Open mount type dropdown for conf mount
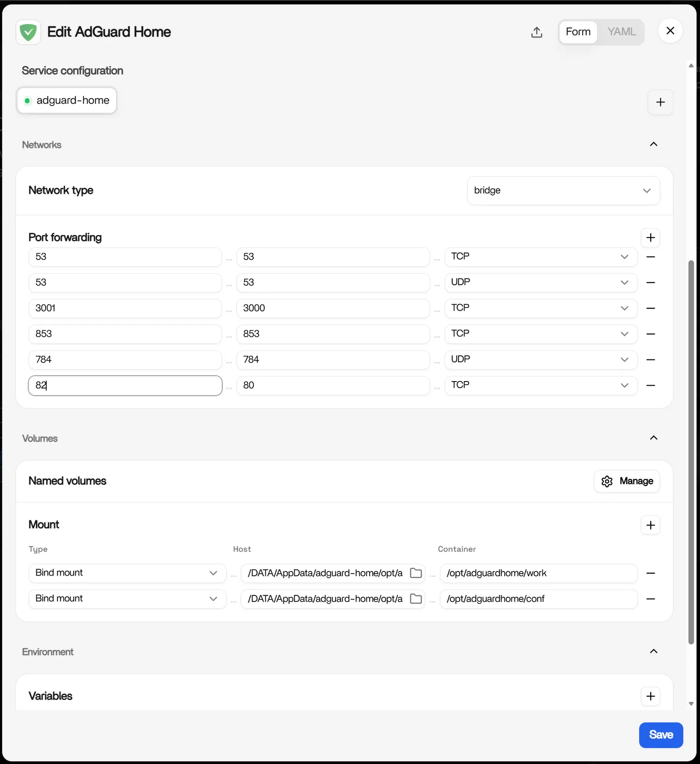The height and width of the screenshot is (764, 700). click(x=127, y=599)
